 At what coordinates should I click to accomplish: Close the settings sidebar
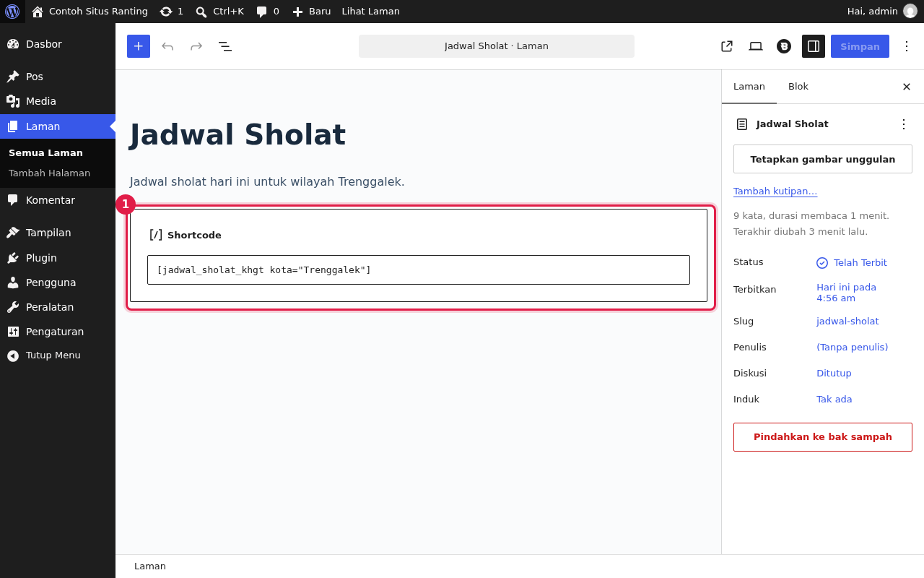[907, 87]
